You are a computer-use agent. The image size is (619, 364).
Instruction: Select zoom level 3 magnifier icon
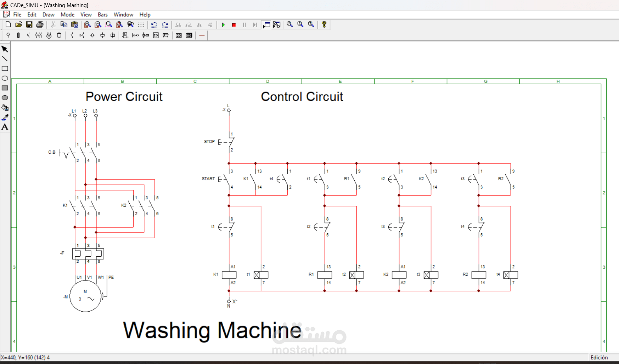311,24
